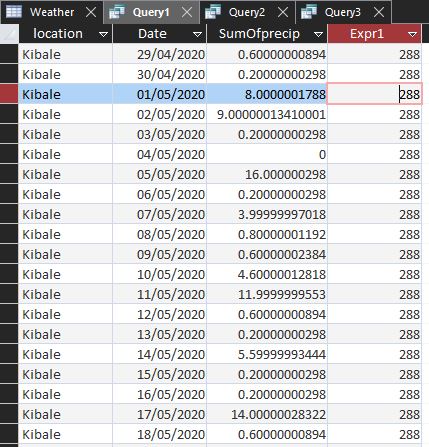
Task: Expand the SumOfprecip column dropdown arrow
Action: [x=318, y=34]
